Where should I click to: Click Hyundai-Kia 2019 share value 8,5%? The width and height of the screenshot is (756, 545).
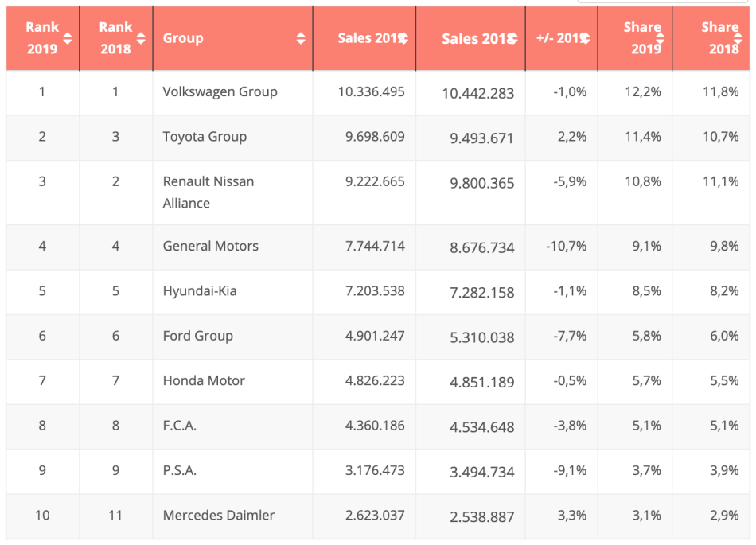[646, 290]
